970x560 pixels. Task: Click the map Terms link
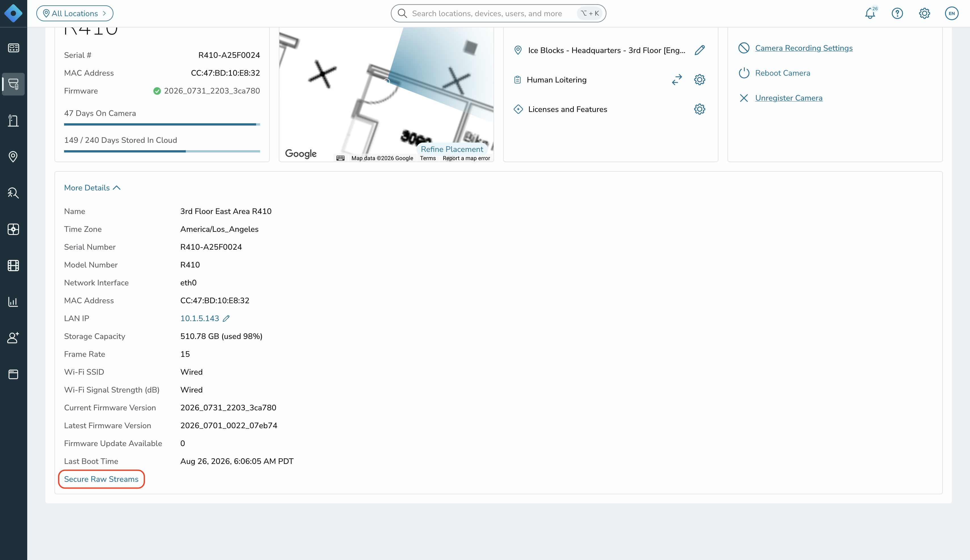click(428, 158)
